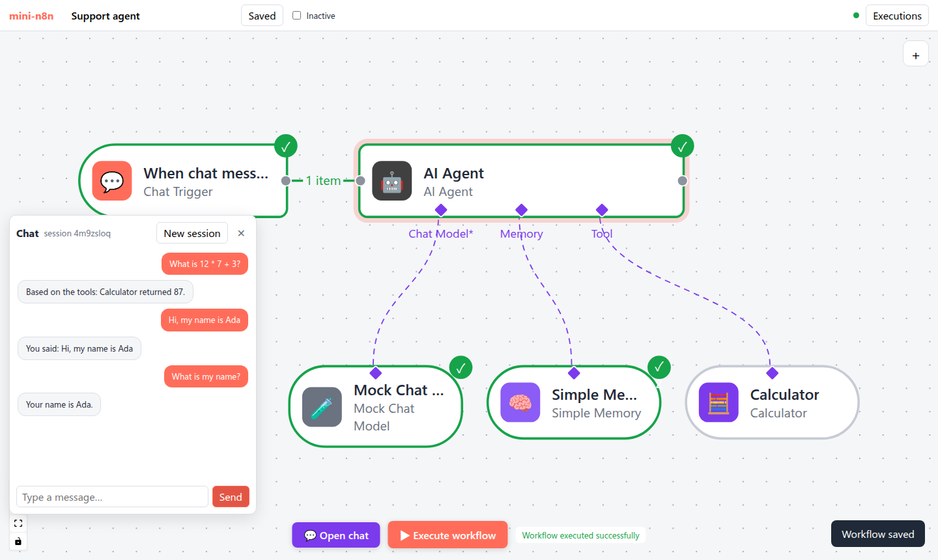Click the Support agent workflow name

pos(106,16)
